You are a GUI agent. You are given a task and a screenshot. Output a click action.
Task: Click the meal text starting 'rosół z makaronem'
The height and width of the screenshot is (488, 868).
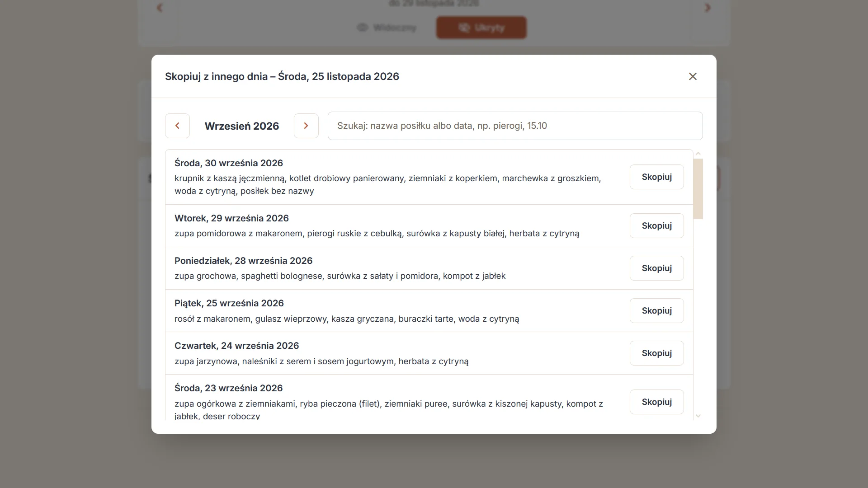click(x=347, y=319)
